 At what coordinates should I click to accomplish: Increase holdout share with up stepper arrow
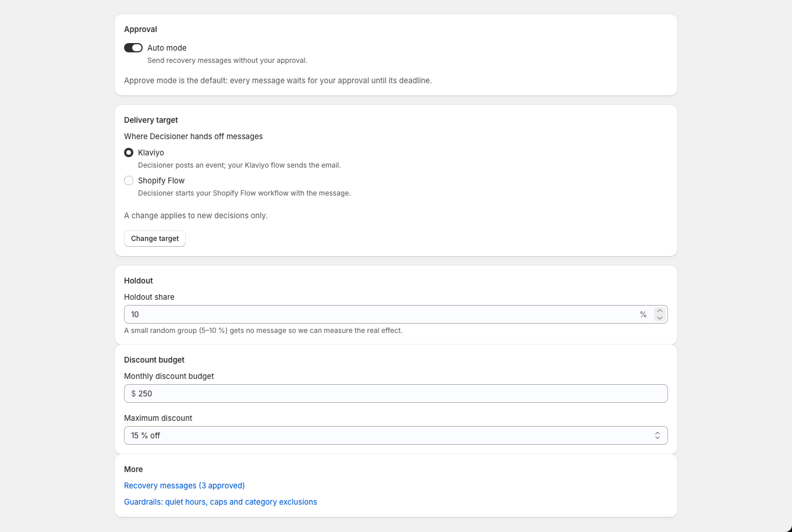659,311
